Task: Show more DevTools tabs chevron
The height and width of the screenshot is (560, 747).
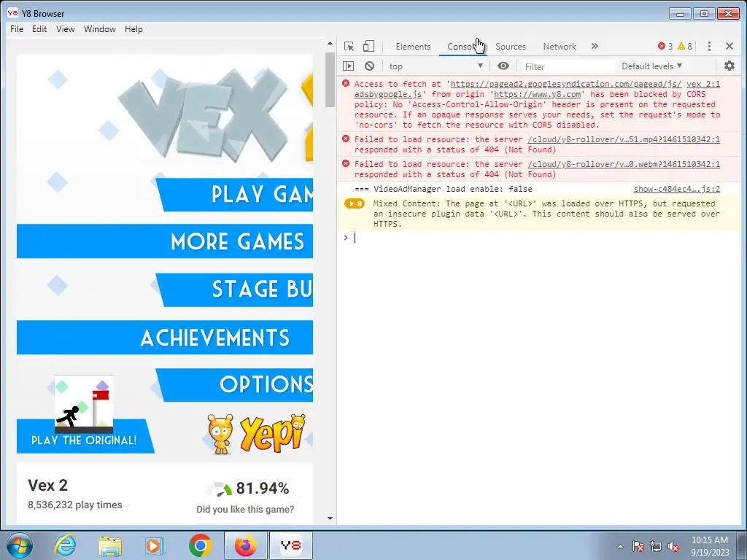Action: (595, 46)
